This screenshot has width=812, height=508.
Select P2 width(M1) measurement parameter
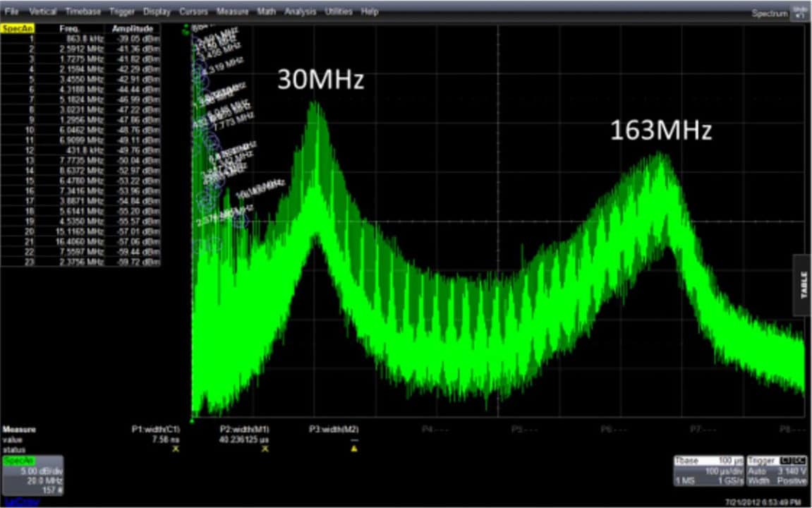click(245, 429)
